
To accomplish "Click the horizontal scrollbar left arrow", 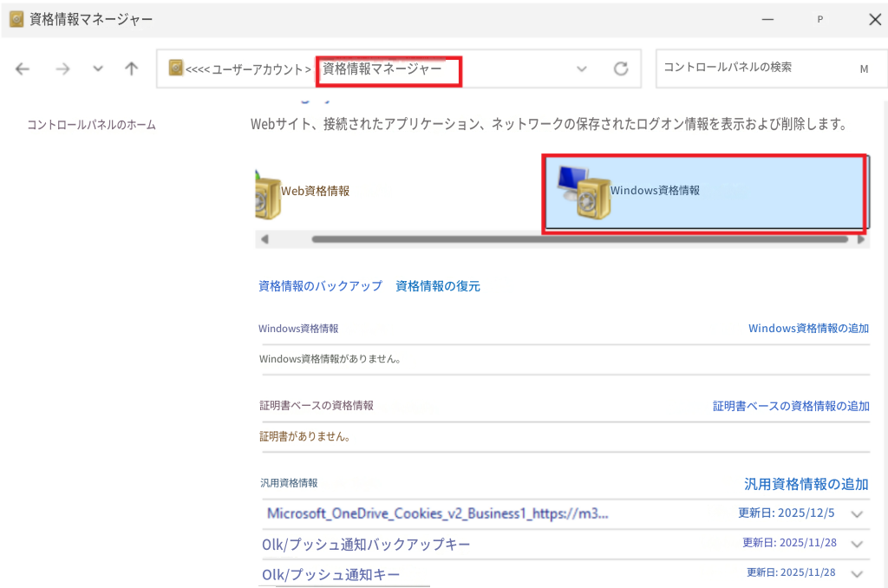I will coord(264,239).
